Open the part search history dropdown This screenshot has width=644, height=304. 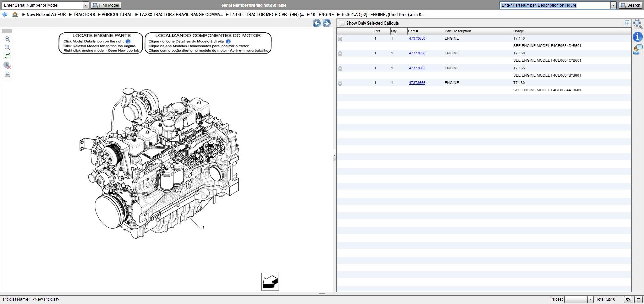click(613, 5)
